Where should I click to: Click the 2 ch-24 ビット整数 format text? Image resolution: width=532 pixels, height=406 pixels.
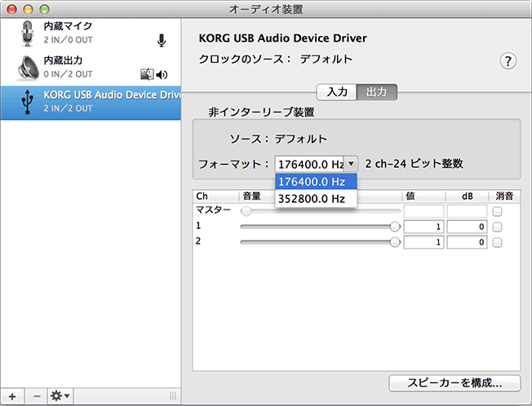[x=414, y=164]
